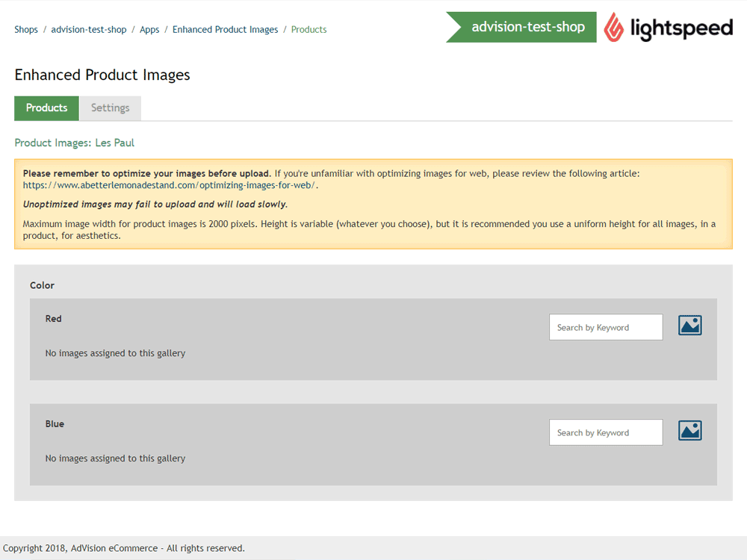Focus the Red gallery keyword search field
This screenshot has width=747, height=560.
(x=605, y=327)
